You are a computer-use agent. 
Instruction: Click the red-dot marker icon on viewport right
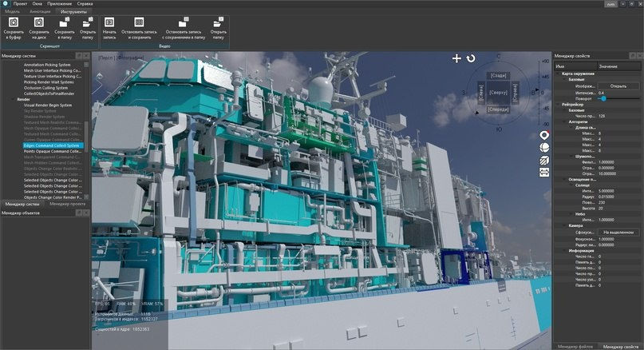544,135
